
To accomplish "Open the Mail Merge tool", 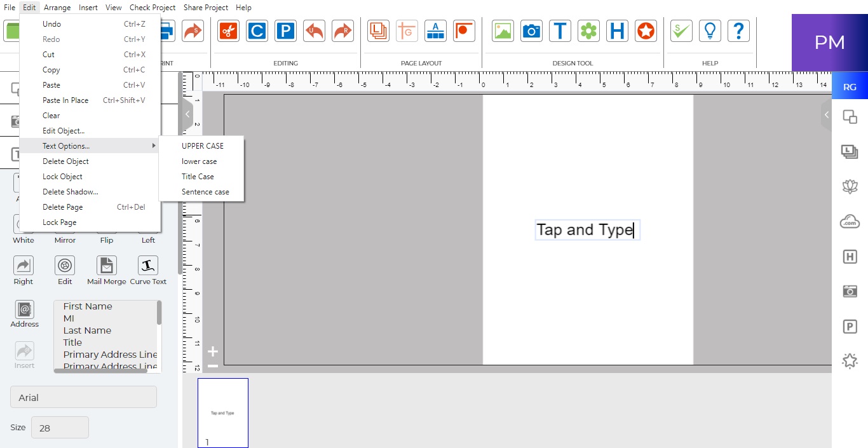I will tap(107, 265).
